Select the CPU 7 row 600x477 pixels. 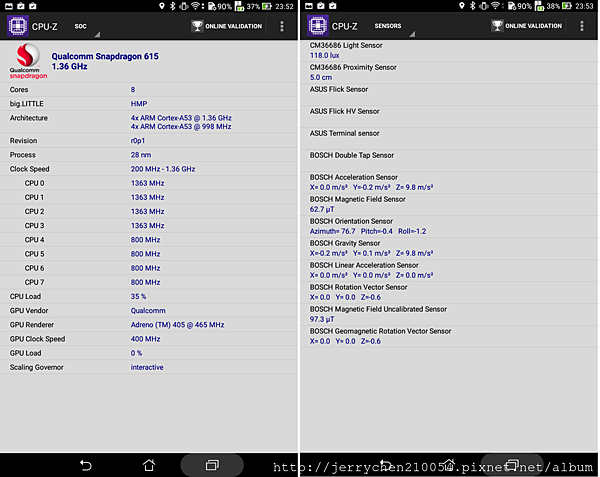coord(149,282)
